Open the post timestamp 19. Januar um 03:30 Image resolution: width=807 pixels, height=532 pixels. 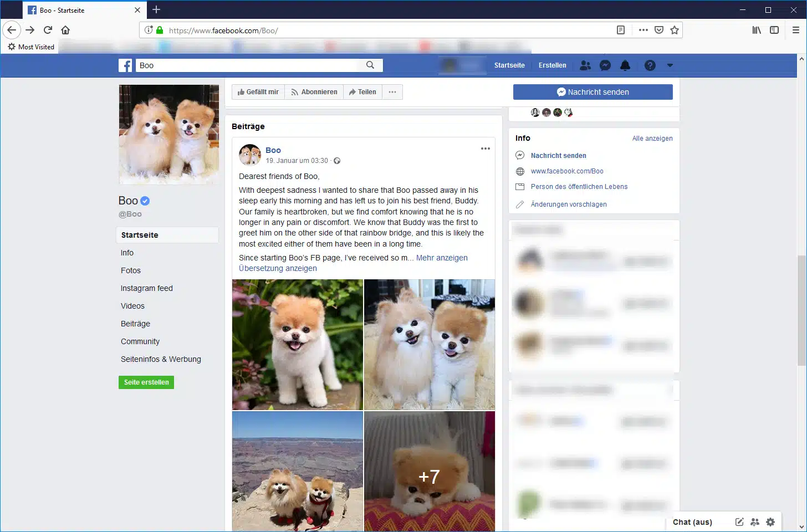(297, 161)
